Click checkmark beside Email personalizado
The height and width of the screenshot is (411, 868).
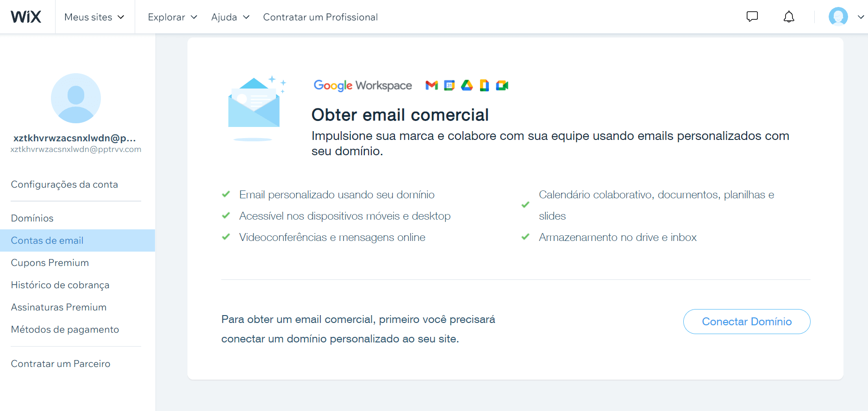coord(226,194)
